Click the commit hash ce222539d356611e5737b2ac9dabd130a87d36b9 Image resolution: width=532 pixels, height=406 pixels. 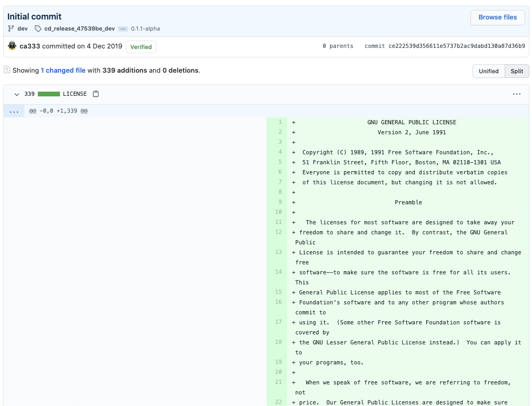457,46
